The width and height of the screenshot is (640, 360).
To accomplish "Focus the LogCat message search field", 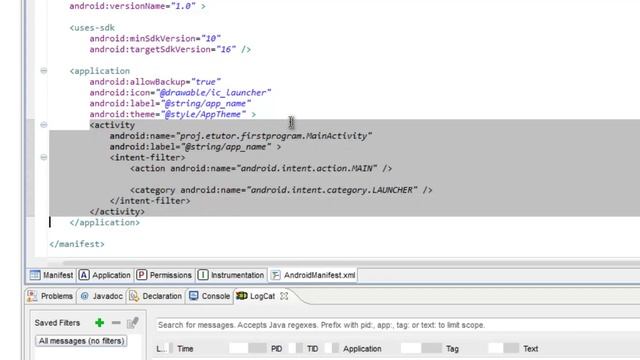I will (x=396, y=325).
